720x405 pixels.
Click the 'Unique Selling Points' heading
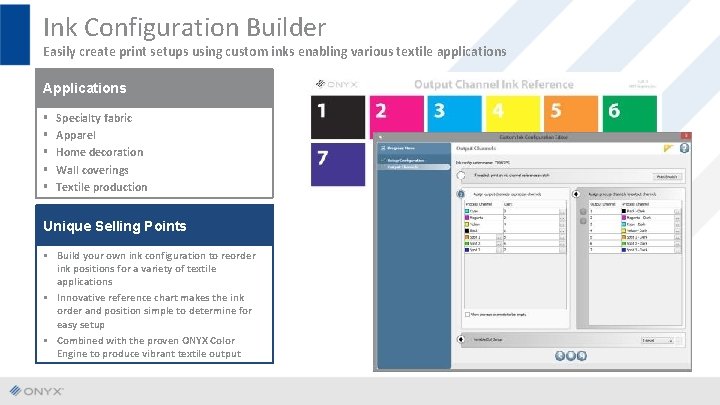[x=115, y=226]
